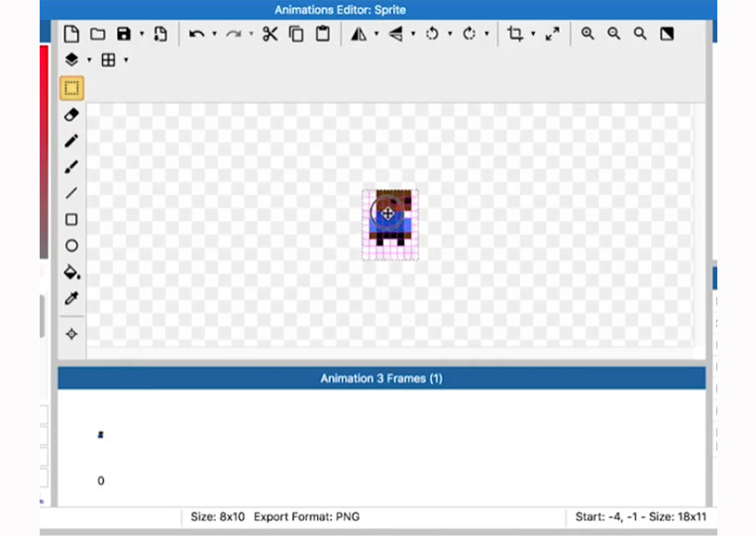
Task: Click the Animation 3 Frames (1) header
Action: coord(381,378)
